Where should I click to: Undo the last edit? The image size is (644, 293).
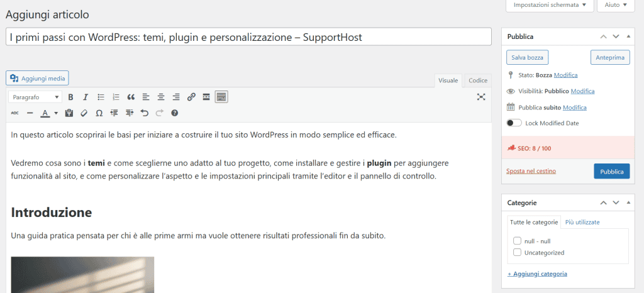(x=145, y=113)
